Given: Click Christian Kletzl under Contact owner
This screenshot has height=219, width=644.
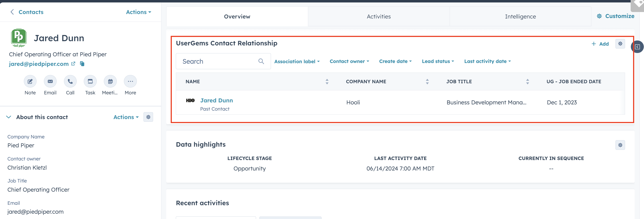Looking at the screenshot, I should [27, 168].
